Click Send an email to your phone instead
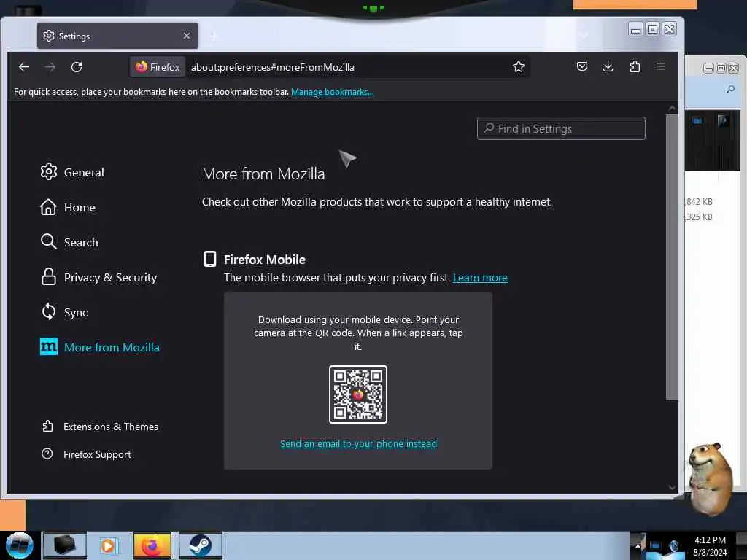The width and height of the screenshot is (747, 560). [358, 444]
